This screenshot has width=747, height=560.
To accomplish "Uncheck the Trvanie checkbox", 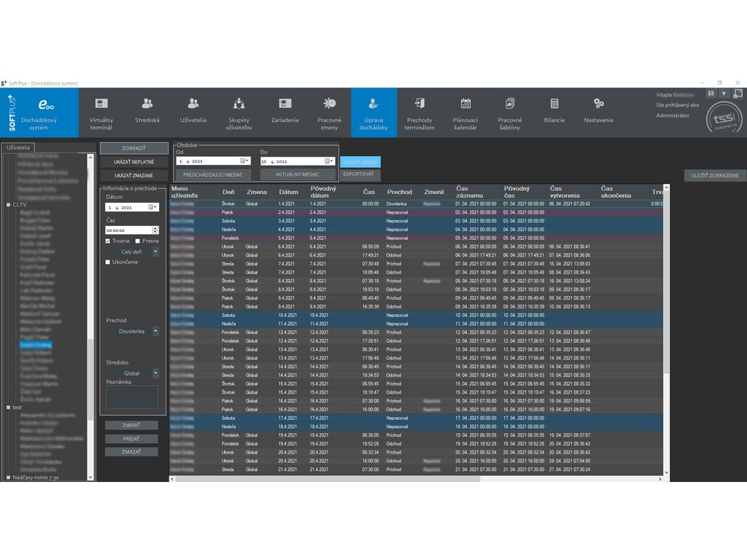I will pyautogui.click(x=108, y=241).
